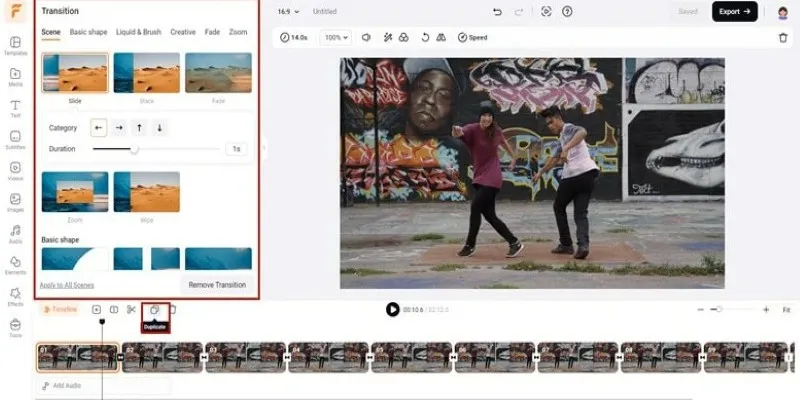This screenshot has height=400, width=800.
Task: Open the Videos sidebar section
Action: pyautogui.click(x=15, y=171)
